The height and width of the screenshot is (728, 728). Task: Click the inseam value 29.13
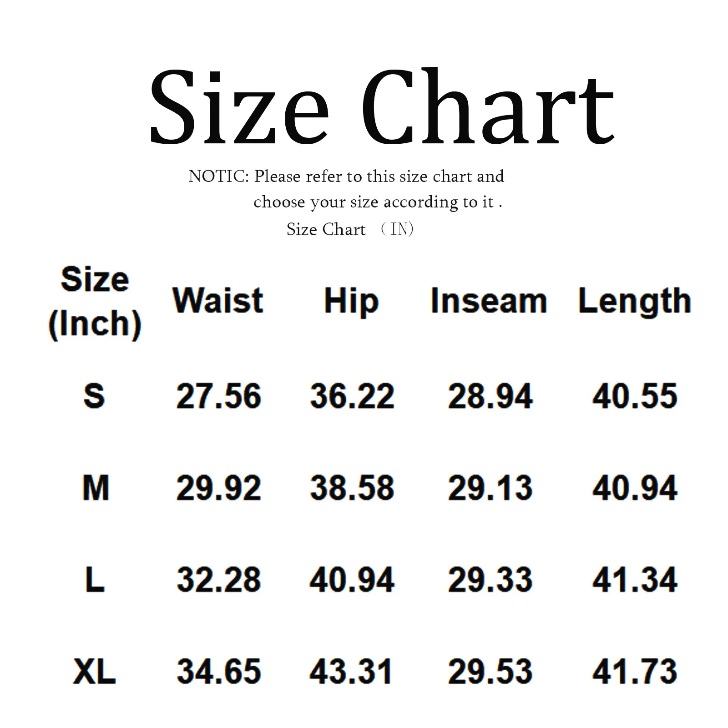[490, 488]
